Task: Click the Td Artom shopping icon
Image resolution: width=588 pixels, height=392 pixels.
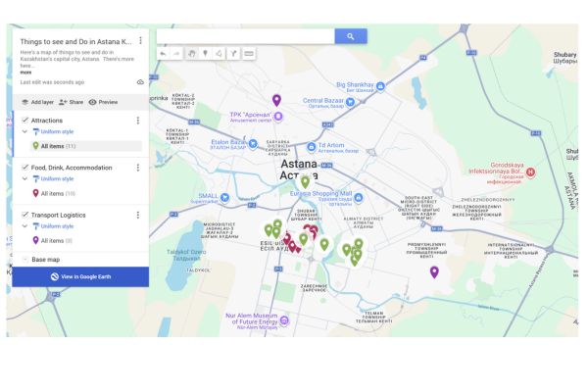Action: 312,147
